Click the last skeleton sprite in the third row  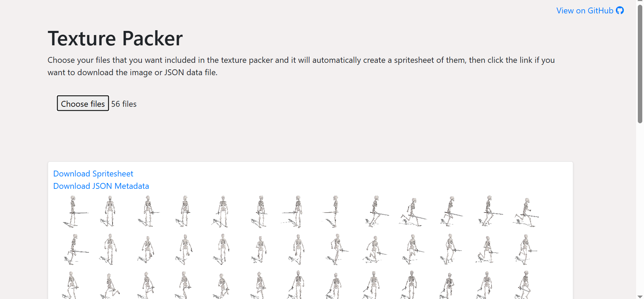click(525, 285)
